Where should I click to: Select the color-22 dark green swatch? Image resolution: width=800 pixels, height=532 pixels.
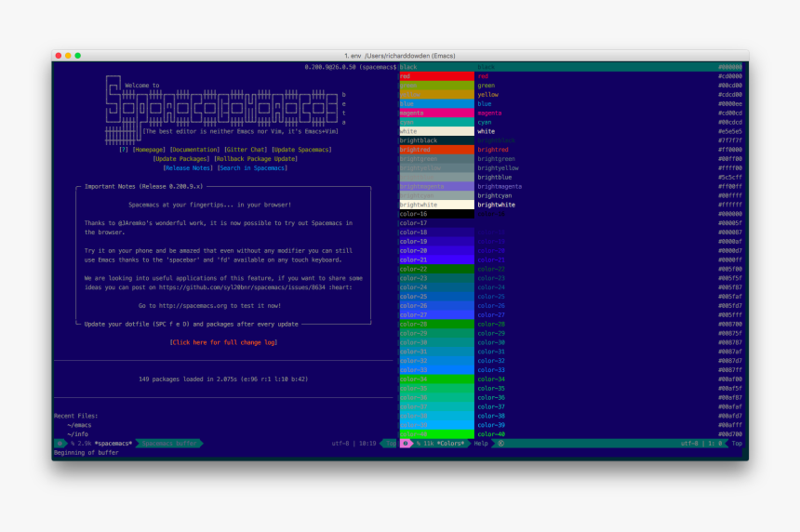point(436,269)
